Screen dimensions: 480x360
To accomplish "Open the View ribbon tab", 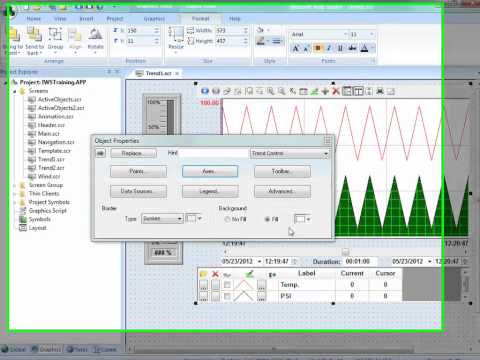I will 60,19.
